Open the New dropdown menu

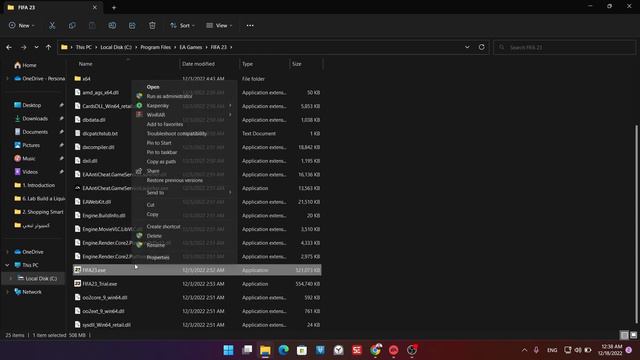pyautogui.click(x=22, y=25)
